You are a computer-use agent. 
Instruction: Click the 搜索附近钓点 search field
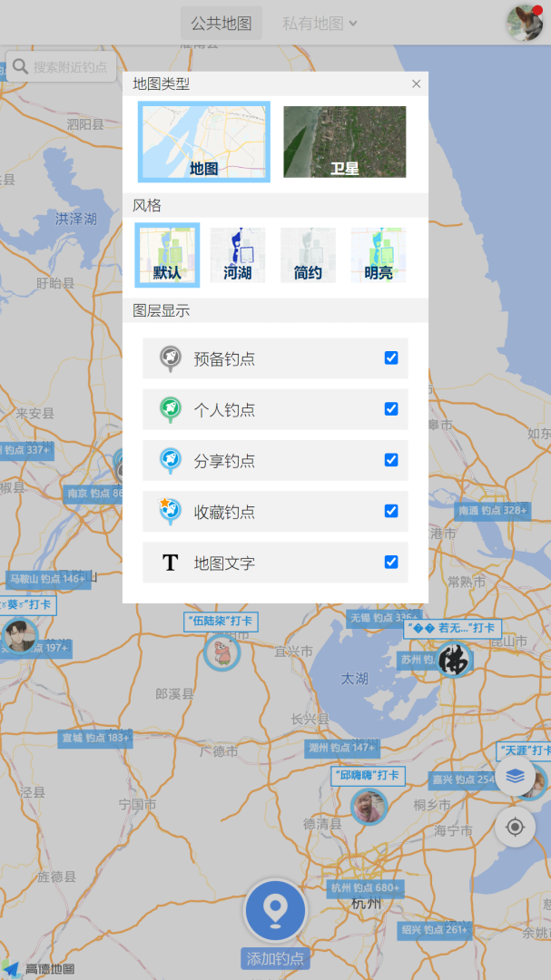(x=70, y=66)
